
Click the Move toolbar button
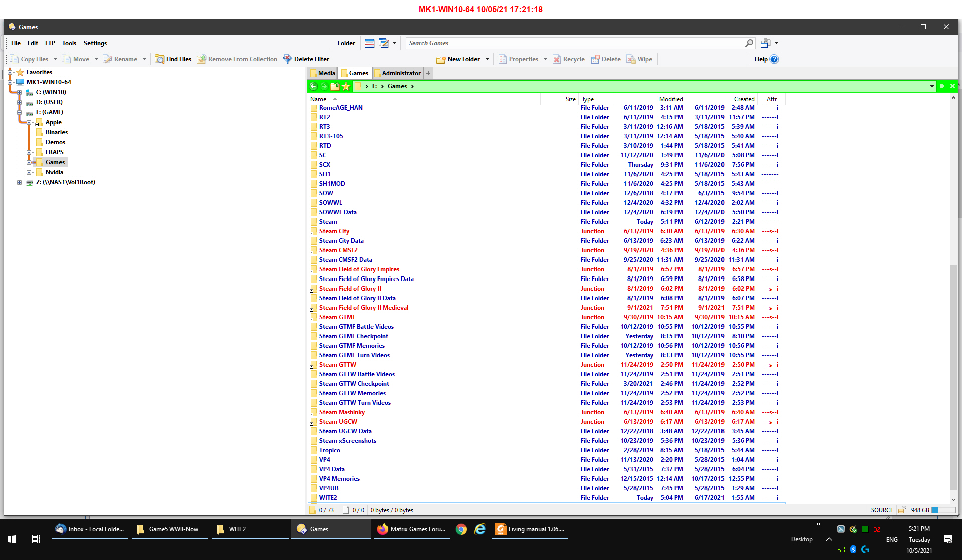pos(76,59)
